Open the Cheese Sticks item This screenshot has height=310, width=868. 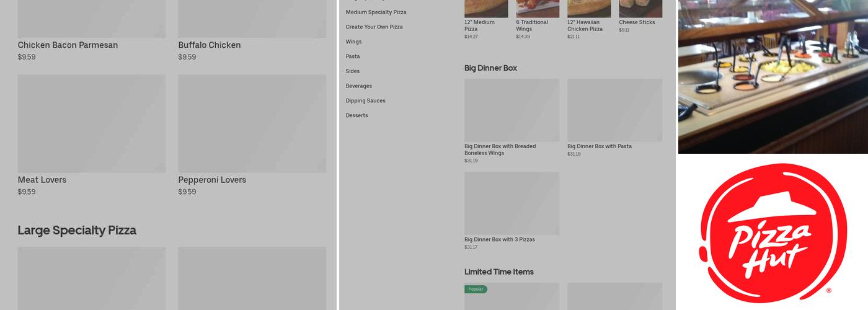tap(637, 22)
